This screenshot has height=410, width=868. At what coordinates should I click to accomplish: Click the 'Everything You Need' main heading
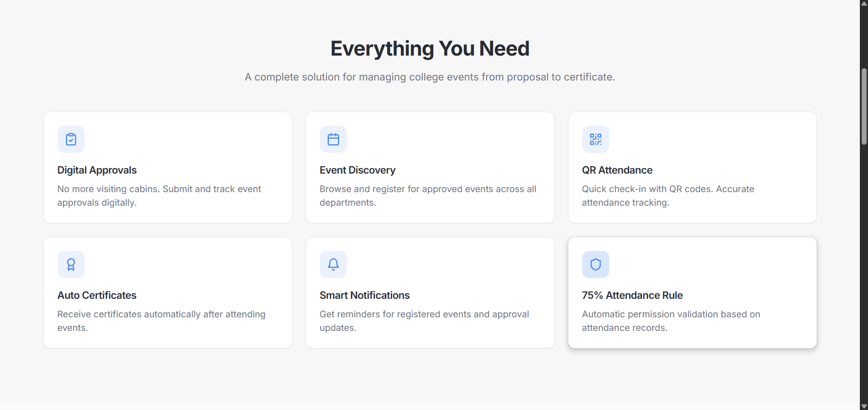430,49
